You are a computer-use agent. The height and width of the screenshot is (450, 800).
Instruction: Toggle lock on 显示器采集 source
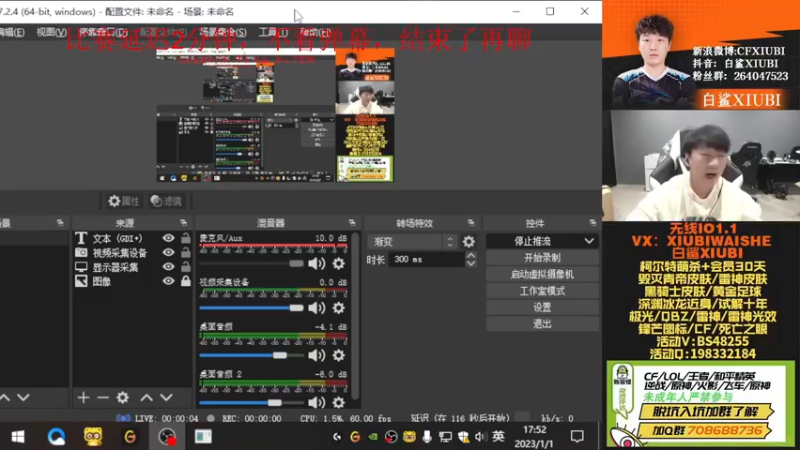(186, 267)
